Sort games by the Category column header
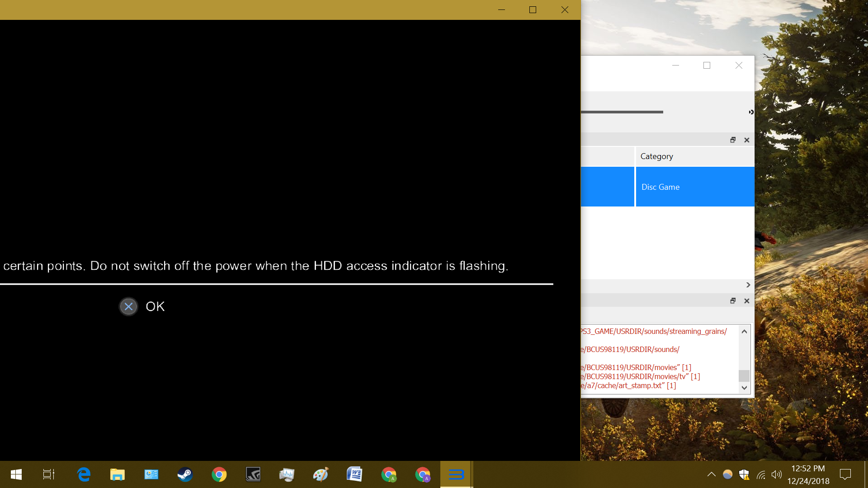This screenshot has width=868, height=488. (656, 156)
